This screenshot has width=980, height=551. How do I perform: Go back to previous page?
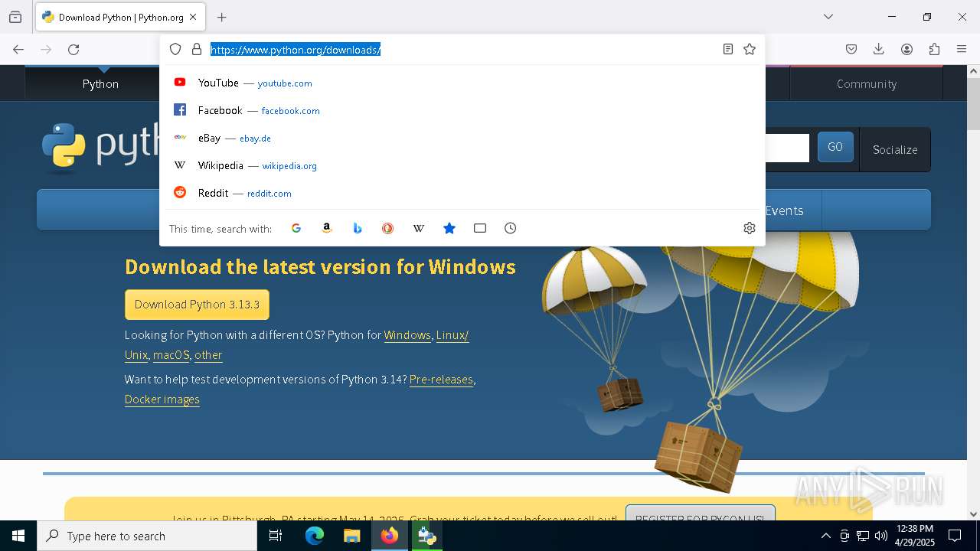tap(18, 50)
